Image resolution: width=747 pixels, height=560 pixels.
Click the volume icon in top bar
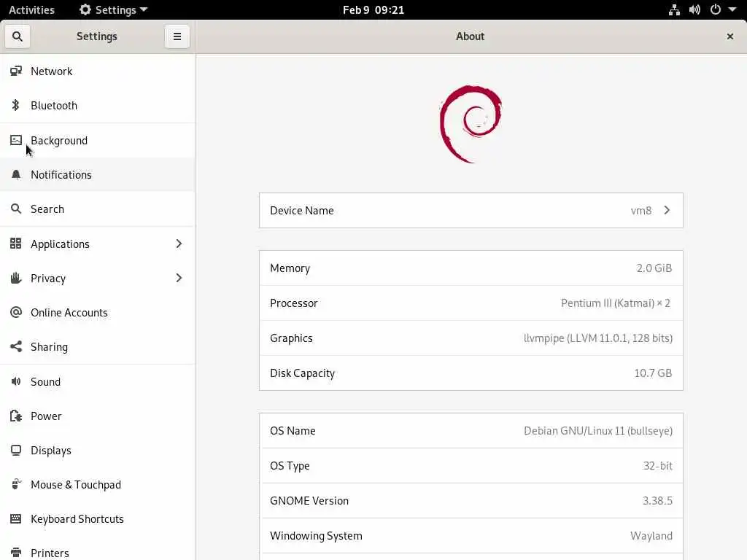[x=694, y=9]
